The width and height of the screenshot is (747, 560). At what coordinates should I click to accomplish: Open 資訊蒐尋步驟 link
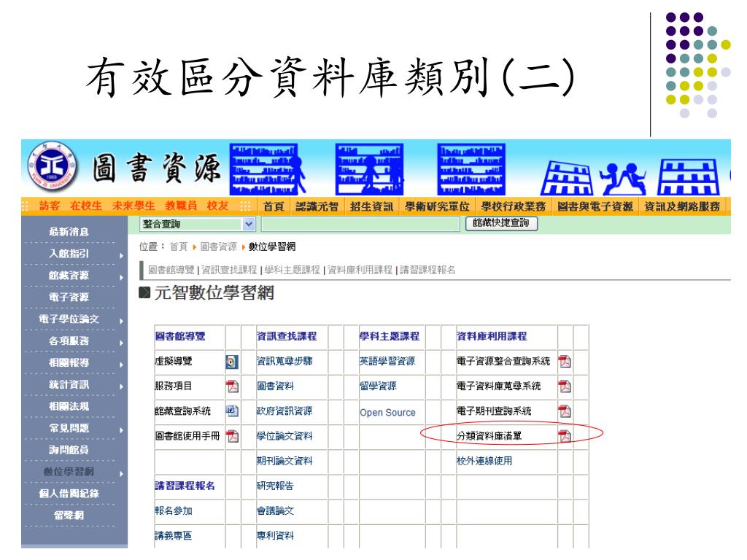click(x=285, y=362)
